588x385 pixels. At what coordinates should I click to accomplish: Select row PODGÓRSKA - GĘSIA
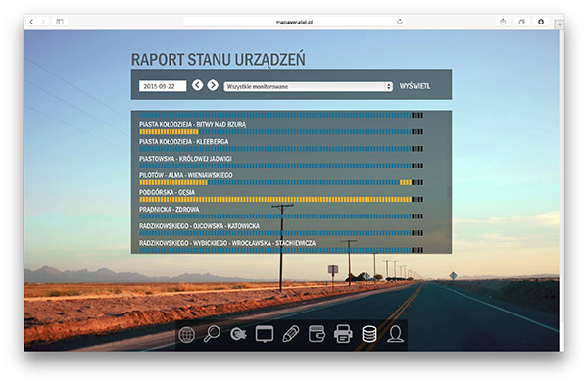click(168, 192)
